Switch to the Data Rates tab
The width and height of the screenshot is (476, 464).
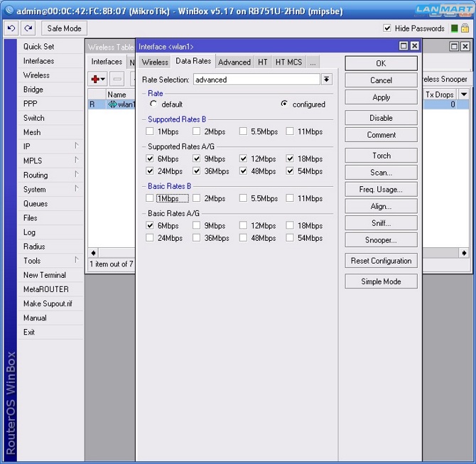pyautogui.click(x=193, y=61)
